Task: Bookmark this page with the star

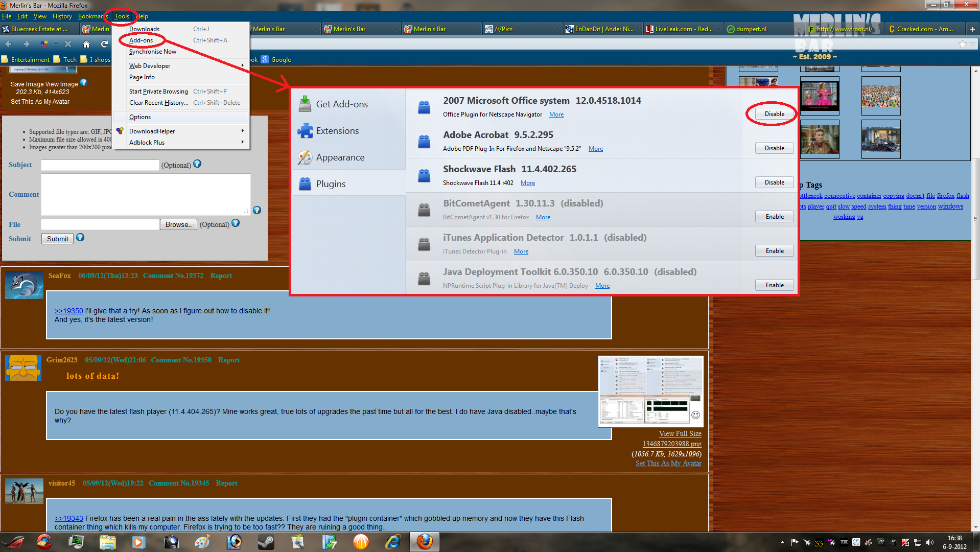Action: click(963, 44)
